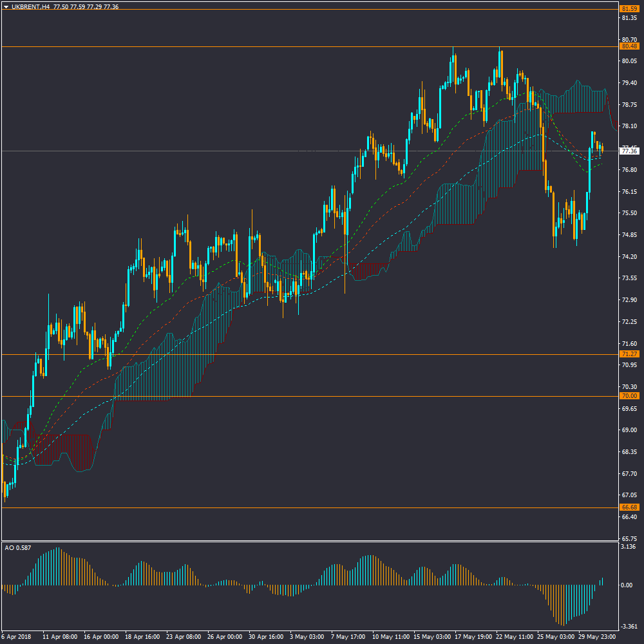This screenshot has height=644, width=644.
Task: Click the 70.00 orange price label
Action: pos(629,396)
